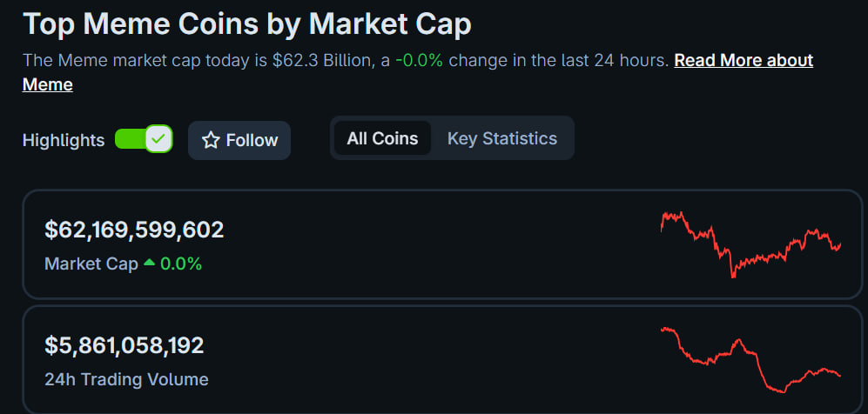Viewport: 868px width, 414px height.
Task: Click the green 0.0% change under market cap
Action: click(x=181, y=264)
